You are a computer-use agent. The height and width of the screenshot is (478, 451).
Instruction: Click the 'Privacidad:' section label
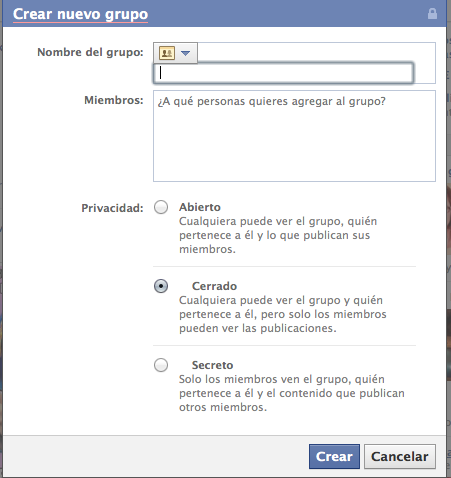pos(112,208)
